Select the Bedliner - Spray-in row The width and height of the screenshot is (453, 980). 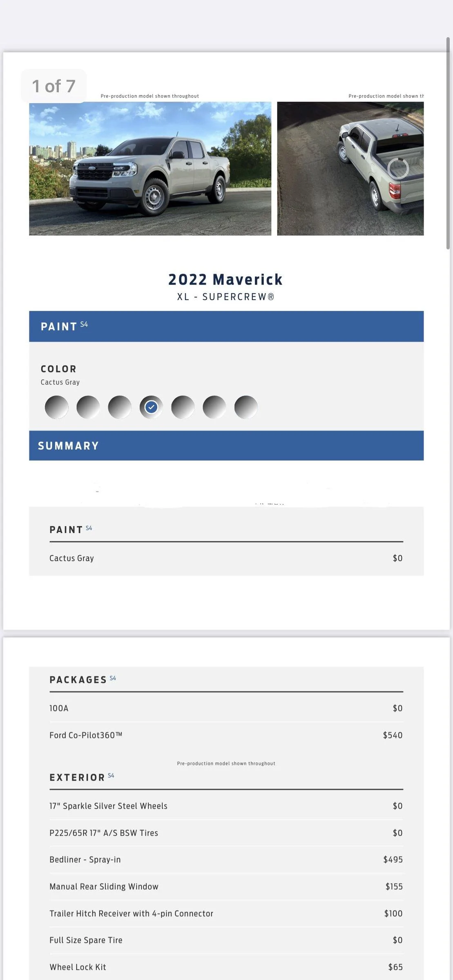coord(226,860)
